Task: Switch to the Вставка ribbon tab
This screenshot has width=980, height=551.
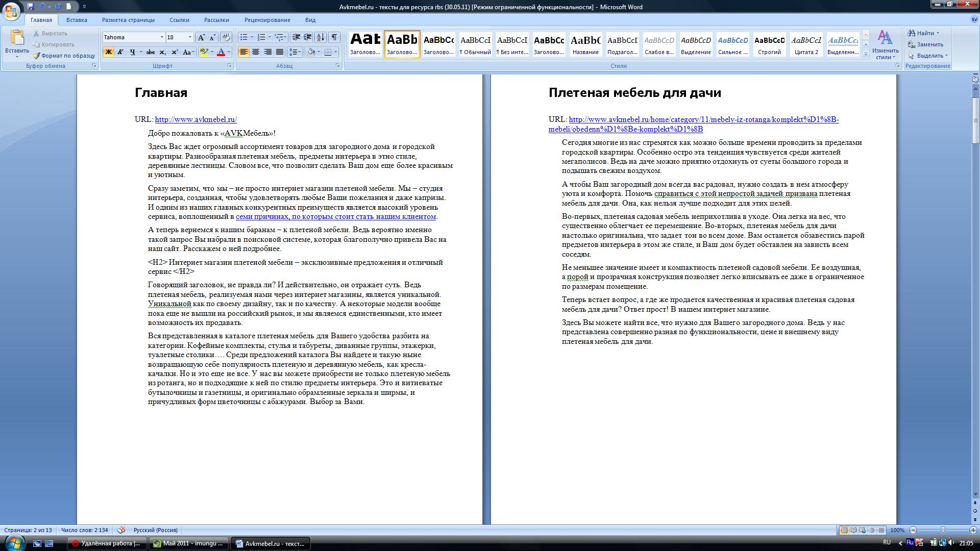Action: tap(77, 20)
